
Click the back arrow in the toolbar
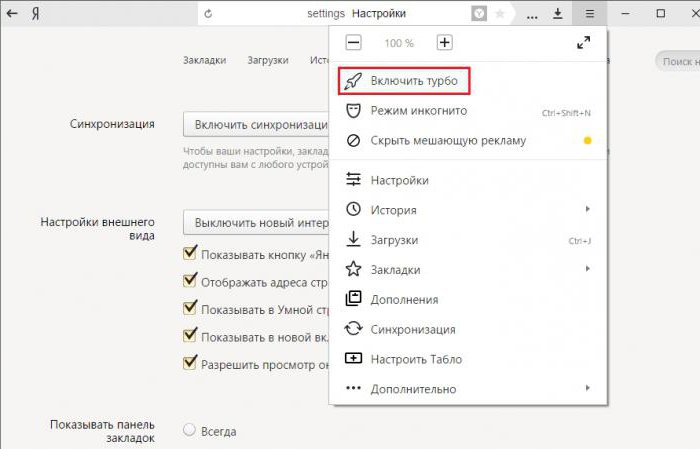12,13
